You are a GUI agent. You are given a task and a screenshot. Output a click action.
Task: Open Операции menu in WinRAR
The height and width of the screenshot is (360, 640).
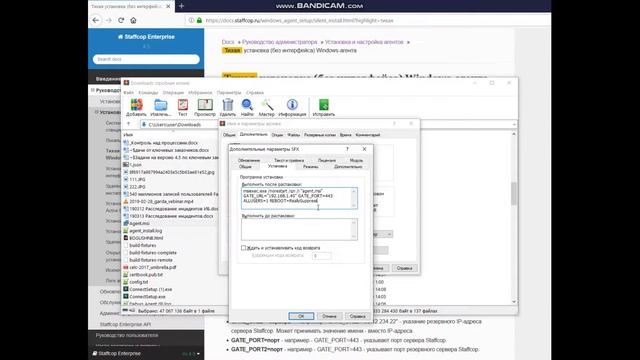click(x=173, y=93)
